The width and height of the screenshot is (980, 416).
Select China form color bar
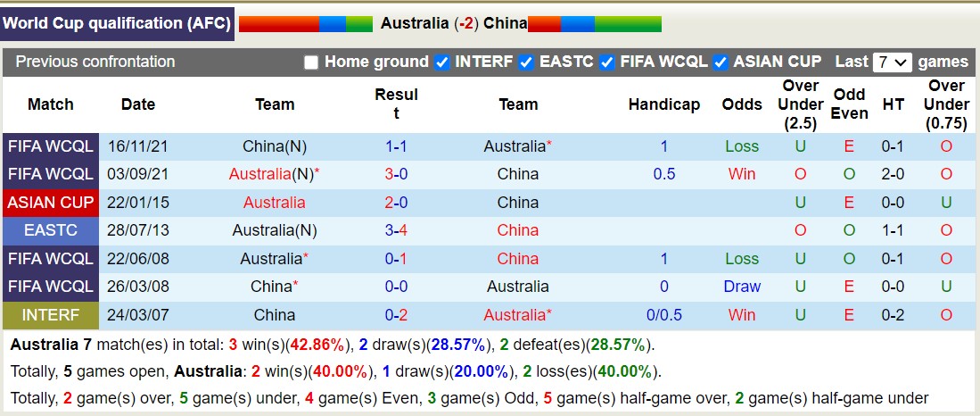595,24
